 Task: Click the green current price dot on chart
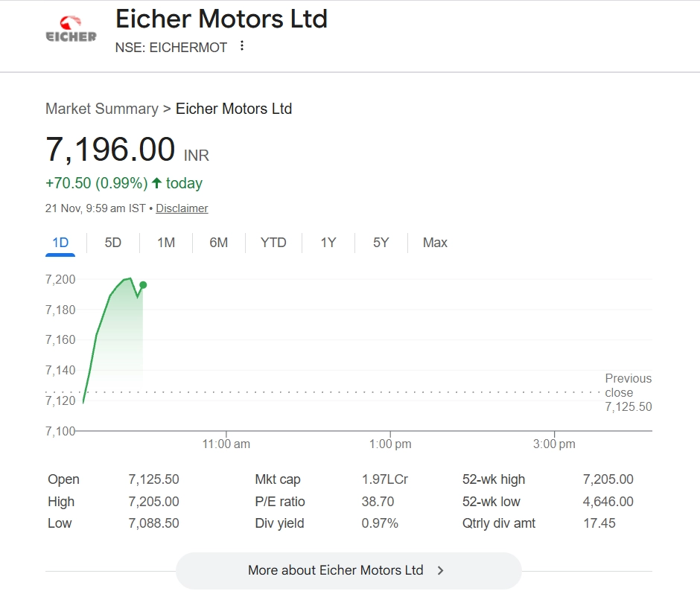pyautogui.click(x=143, y=285)
